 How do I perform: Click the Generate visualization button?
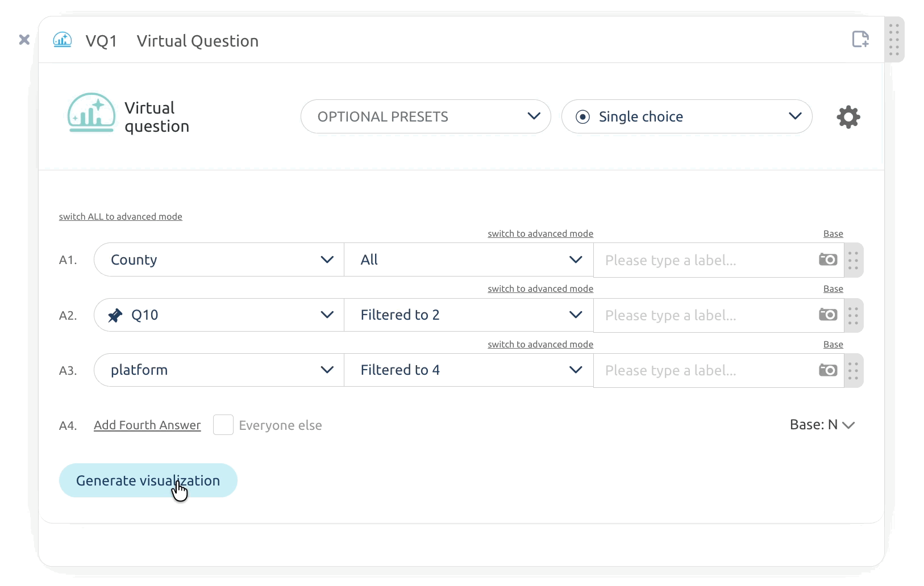point(148,480)
